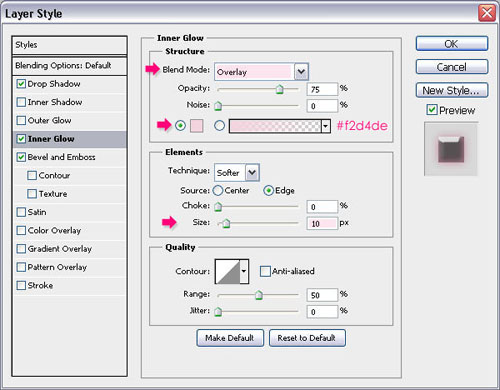Click the New Style button
The height and width of the screenshot is (390, 500).
point(452,90)
